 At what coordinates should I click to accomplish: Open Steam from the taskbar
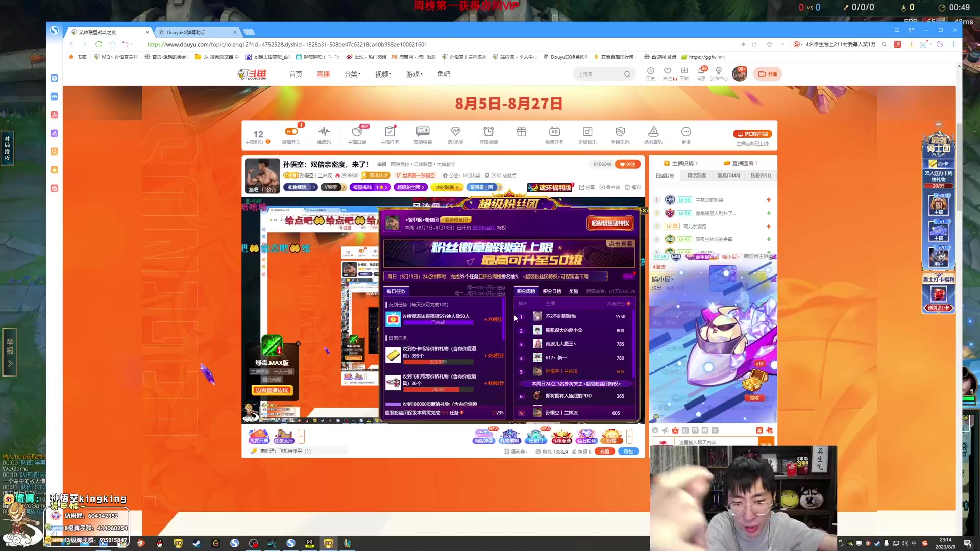197,543
